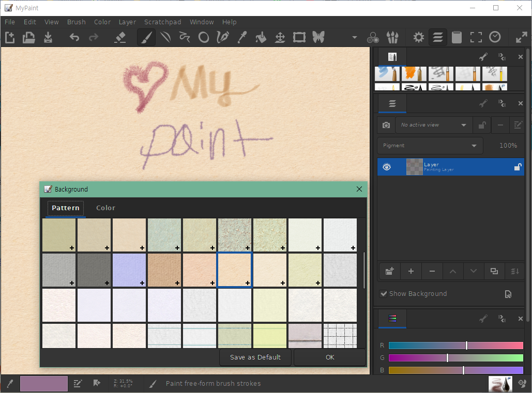The height and width of the screenshot is (393, 532).
Task: Click the add layer group icon
Action: 389,271
